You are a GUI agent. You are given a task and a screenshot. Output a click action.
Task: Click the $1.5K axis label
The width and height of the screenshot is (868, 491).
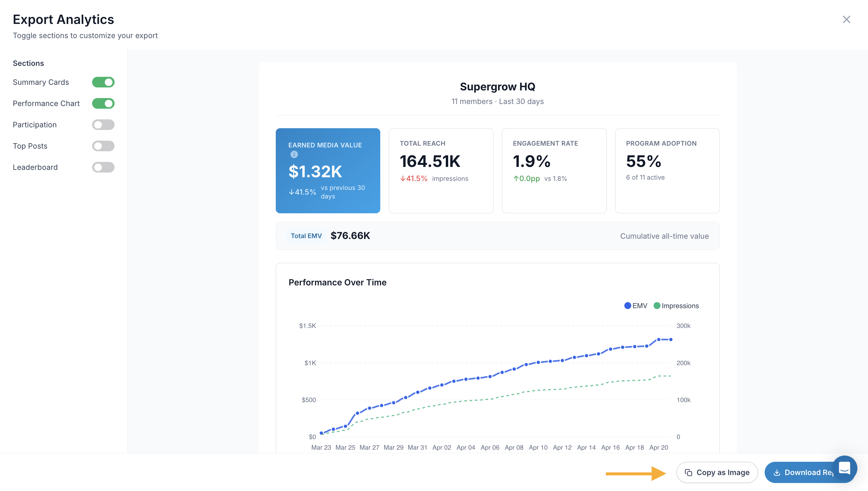coord(308,326)
